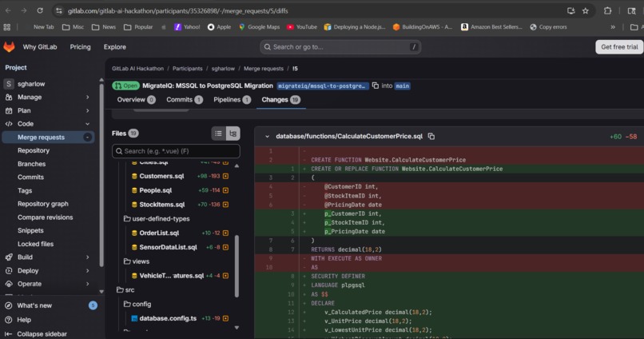Open the Participants breadcrumb link
Screen dimensions: 644x339
point(187,69)
